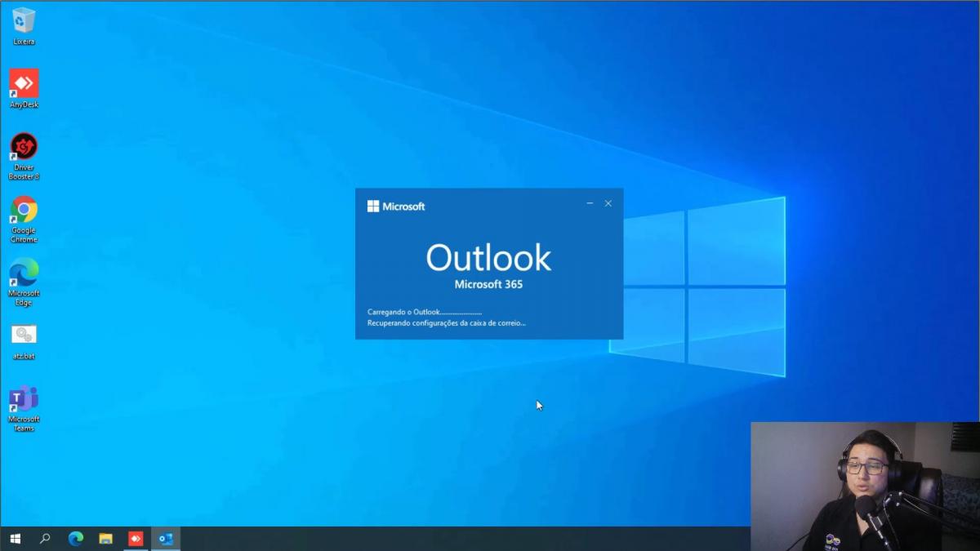Select the atz.bat file on desktop

point(24,341)
